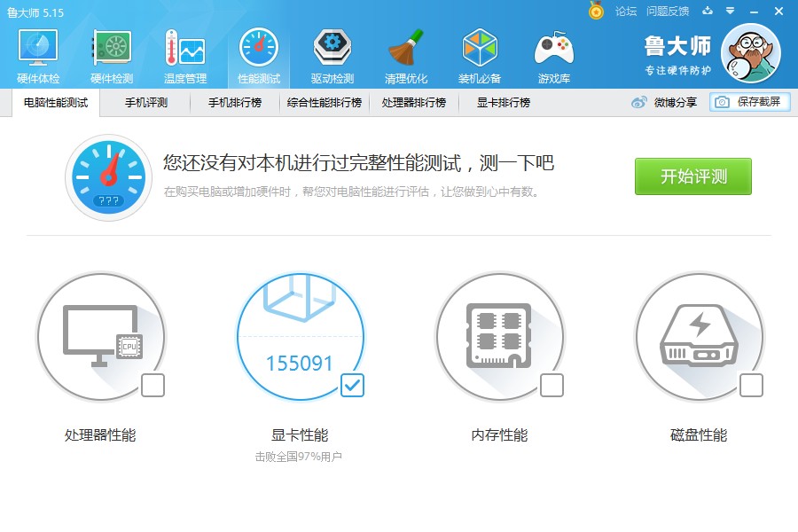Image resolution: width=798 pixels, height=532 pixels.
Task: Switch to 综合性能排行榜 tab
Action: coord(325,103)
